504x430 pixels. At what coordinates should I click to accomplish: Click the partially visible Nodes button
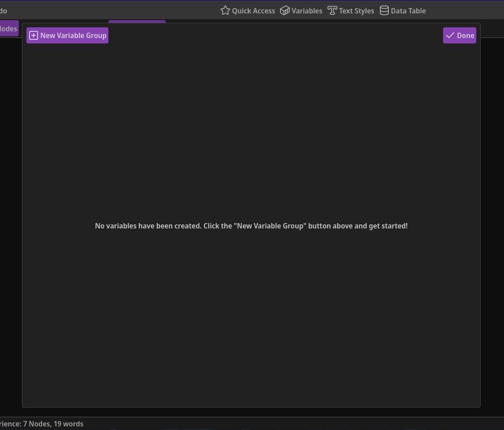pos(9,29)
